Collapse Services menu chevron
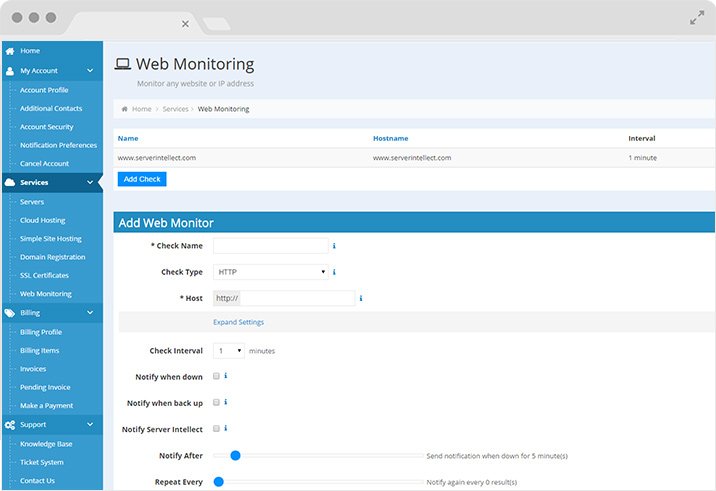The height and width of the screenshot is (491, 716). [90, 182]
